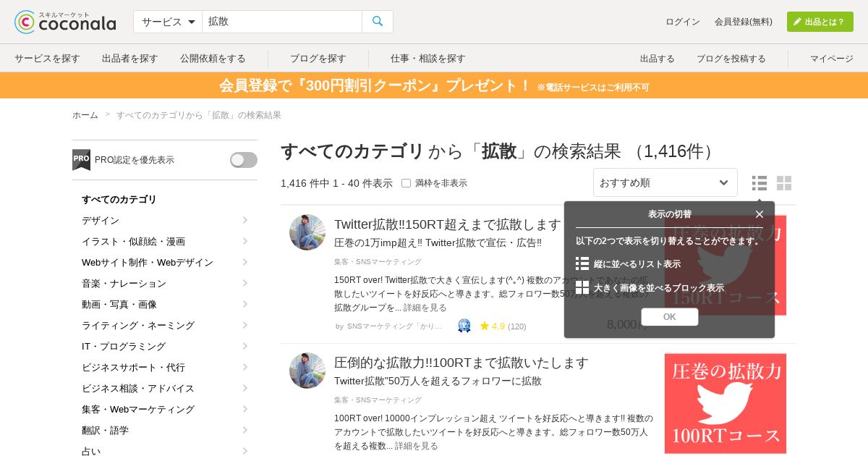The image size is (868, 456).
Task: Choose 大きく画像を並べるブロック表示 option text
Action: [659, 287]
